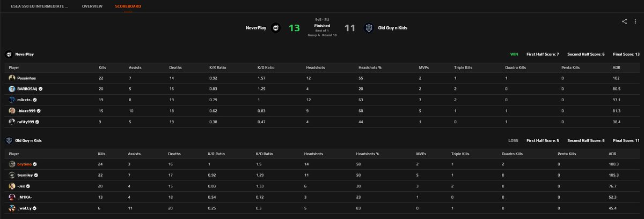The height and width of the screenshot is (219, 644).
Task: Click tvsmiley player avatar
Action: coord(12,175)
